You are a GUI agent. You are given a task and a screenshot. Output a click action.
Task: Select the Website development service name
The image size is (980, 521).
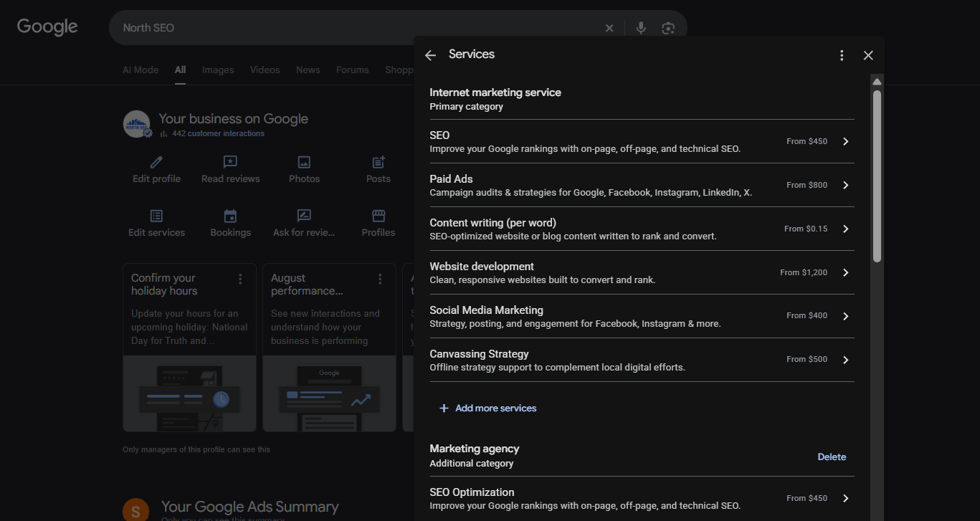(482, 266)
